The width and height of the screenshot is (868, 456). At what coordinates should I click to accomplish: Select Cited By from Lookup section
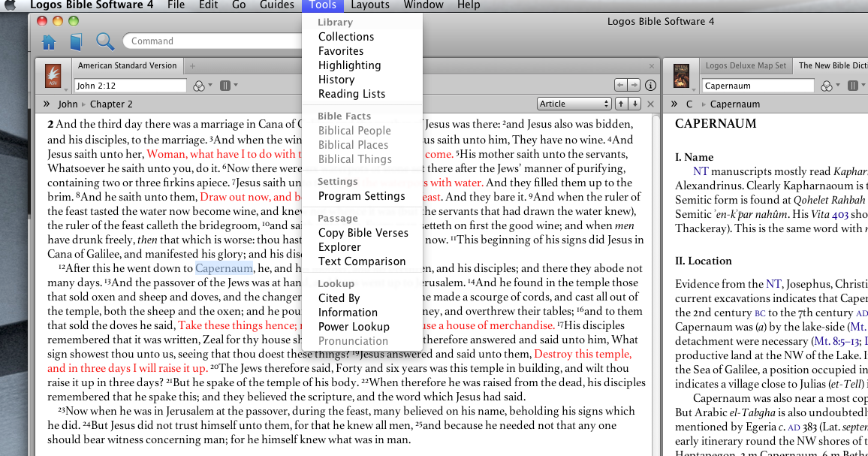tap(339, 298)
